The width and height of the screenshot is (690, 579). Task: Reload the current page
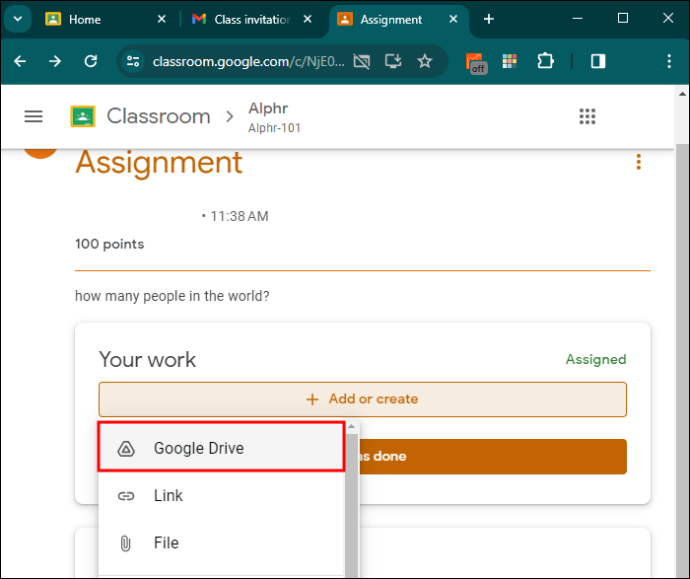tap(91, 61)
